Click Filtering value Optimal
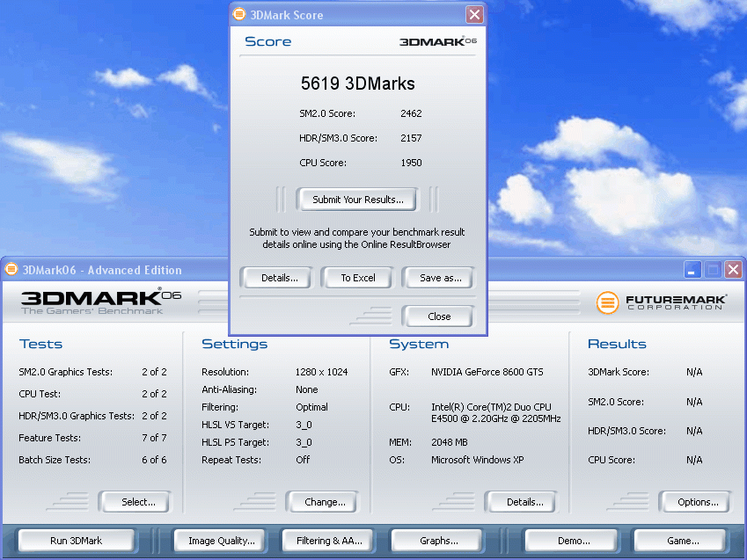The width and height of the screenshot is (747, 560). click(x=311, y=407)
